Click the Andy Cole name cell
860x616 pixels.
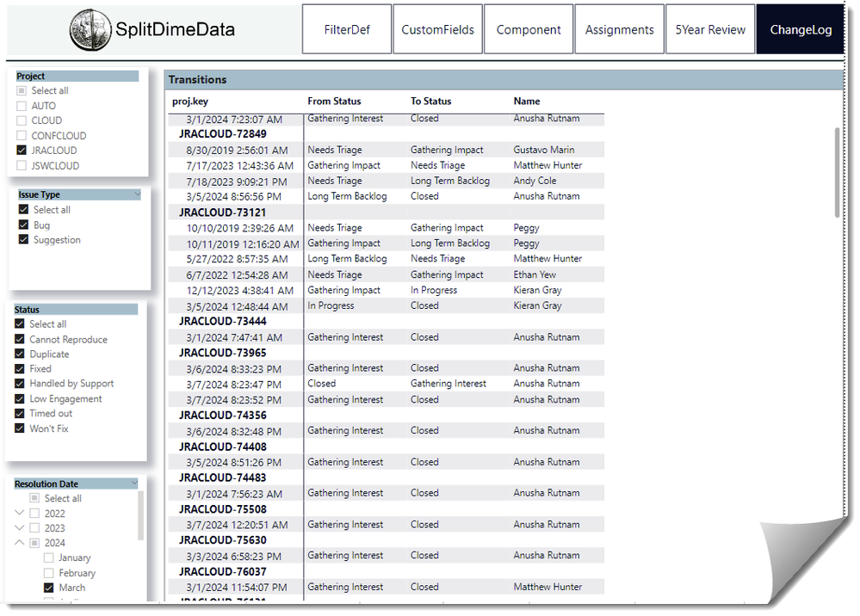point(535,181)
